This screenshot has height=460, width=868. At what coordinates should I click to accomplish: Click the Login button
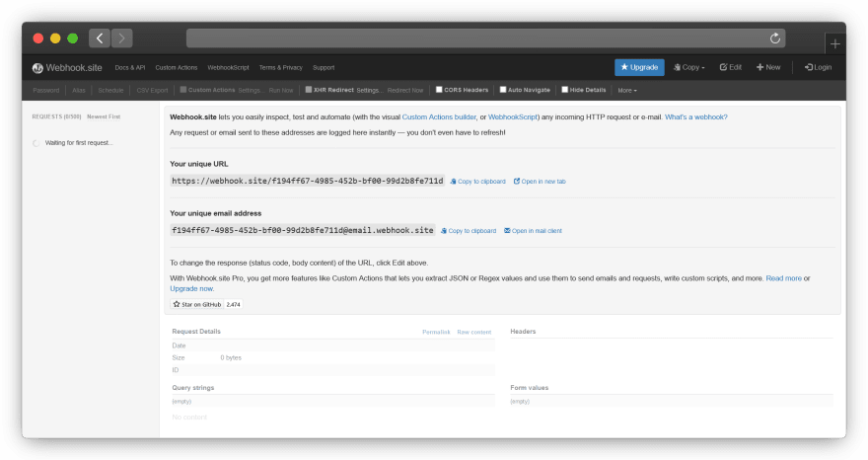coord(818,67)
